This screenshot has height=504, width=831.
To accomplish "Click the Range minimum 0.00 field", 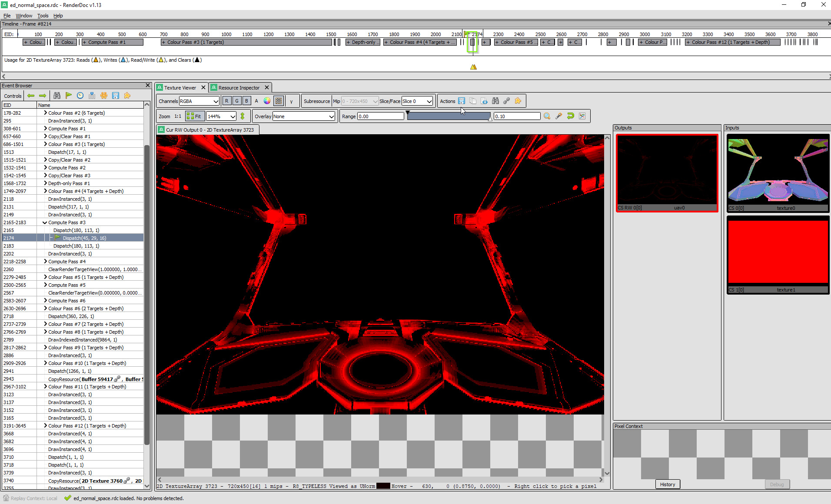I will tap(381, 116).
